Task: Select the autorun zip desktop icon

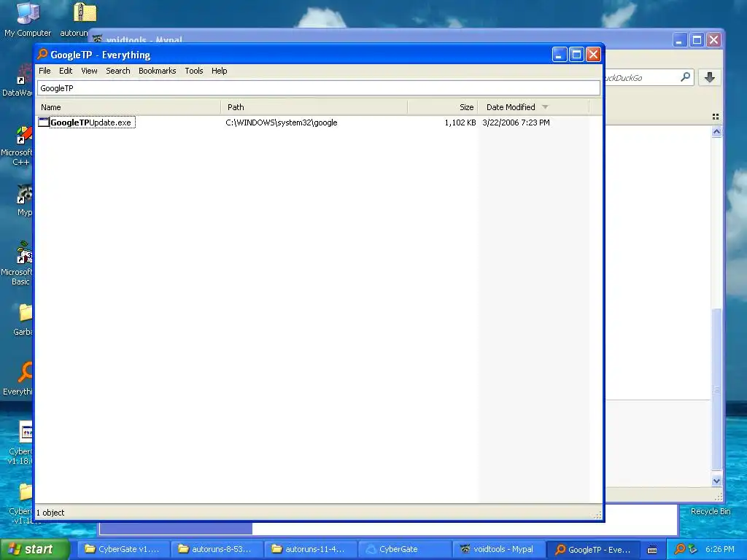Action: (85, 13)
